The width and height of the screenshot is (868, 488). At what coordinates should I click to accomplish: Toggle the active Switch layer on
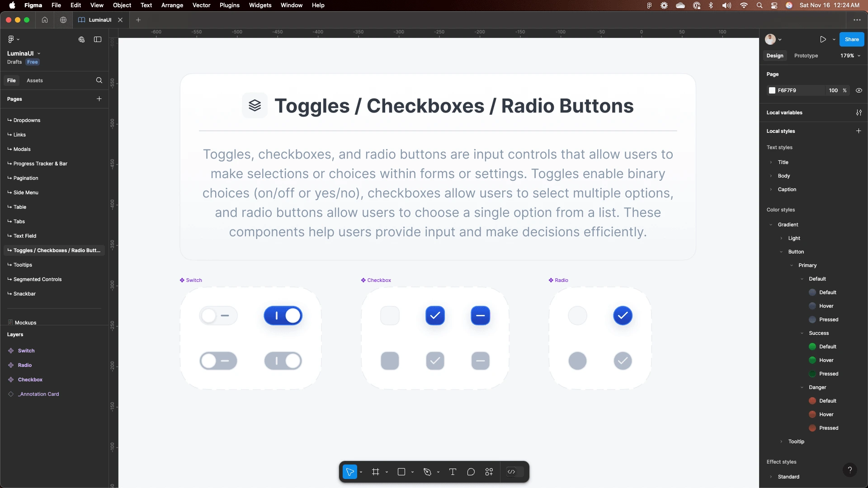click(283, 316)
